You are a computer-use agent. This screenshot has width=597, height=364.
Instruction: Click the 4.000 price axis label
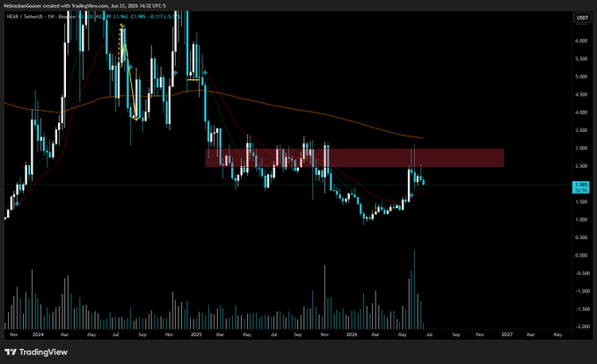click(x=581, y=113)
